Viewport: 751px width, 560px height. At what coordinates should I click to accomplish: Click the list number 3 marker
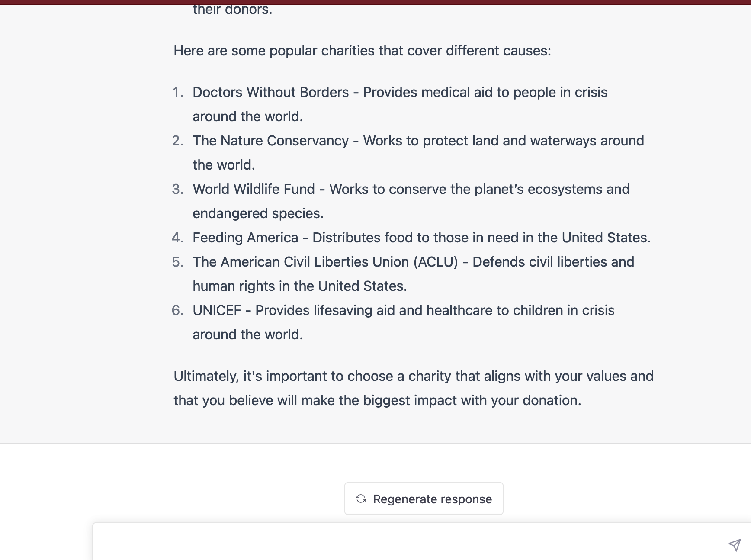(x=178, y=189)
